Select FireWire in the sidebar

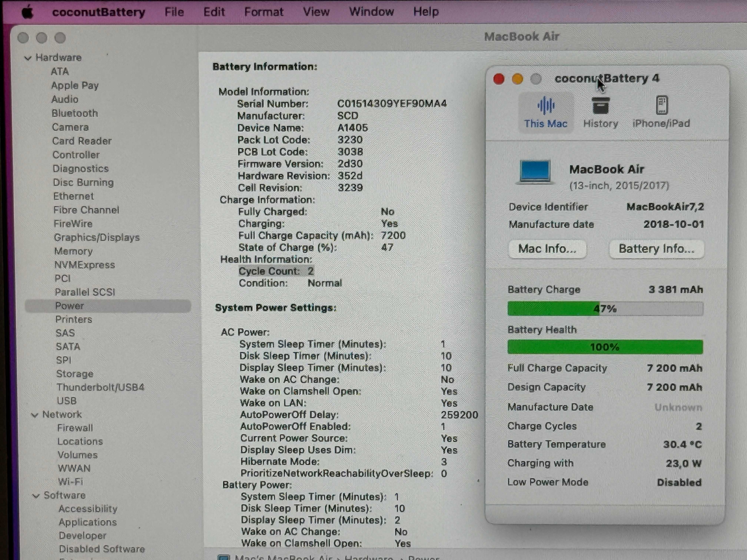(73, 224)
